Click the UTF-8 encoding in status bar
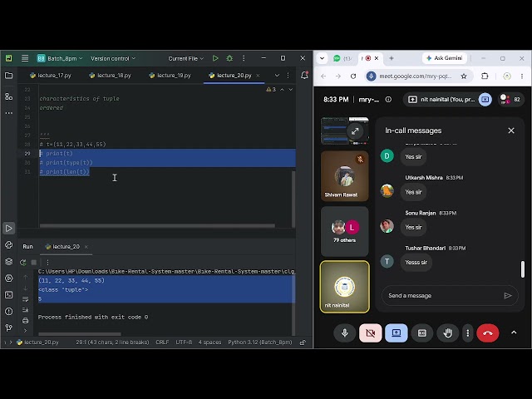The height and width of the screenshot is (399, 532). 184,342
